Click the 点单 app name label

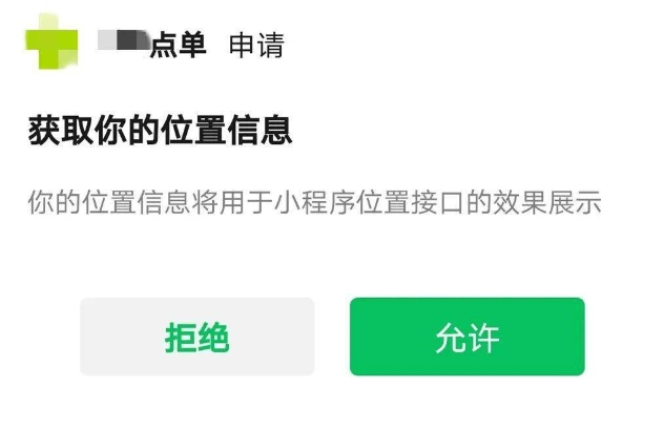pos(178,45)
